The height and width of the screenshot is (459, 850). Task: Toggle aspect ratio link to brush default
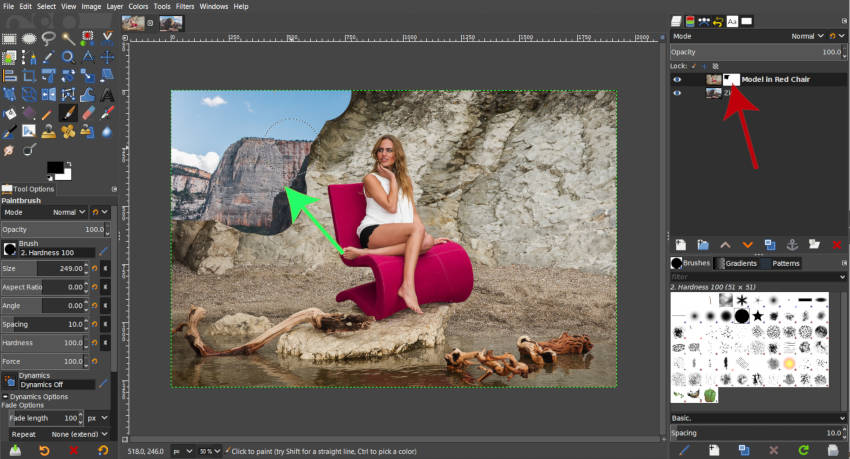click(105, 287)
